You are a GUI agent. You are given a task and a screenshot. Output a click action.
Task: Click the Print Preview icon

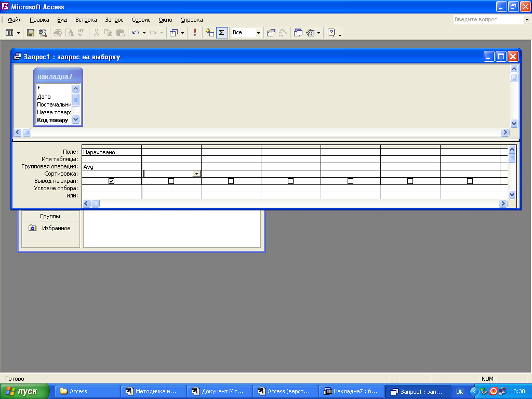[x=69, y=33]
